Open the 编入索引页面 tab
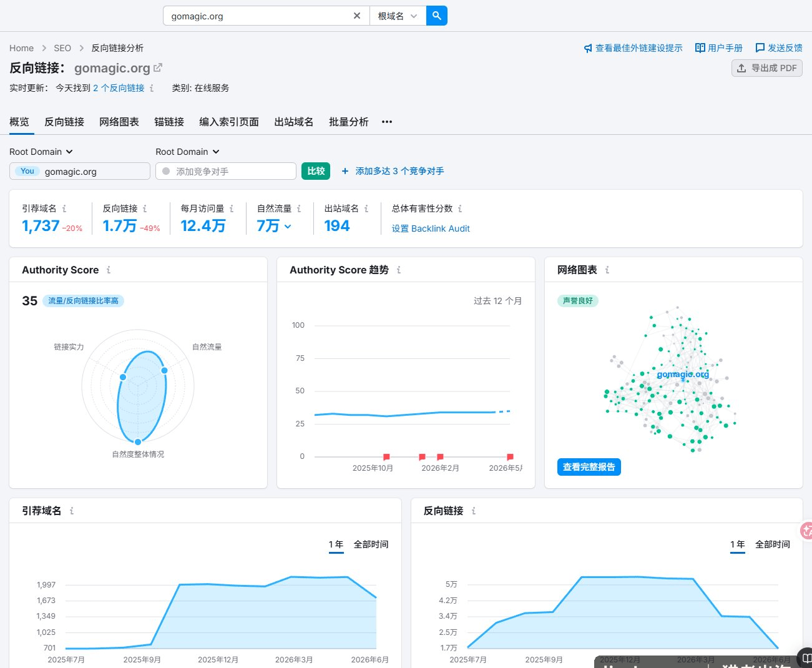 click(x=229, y=122)
